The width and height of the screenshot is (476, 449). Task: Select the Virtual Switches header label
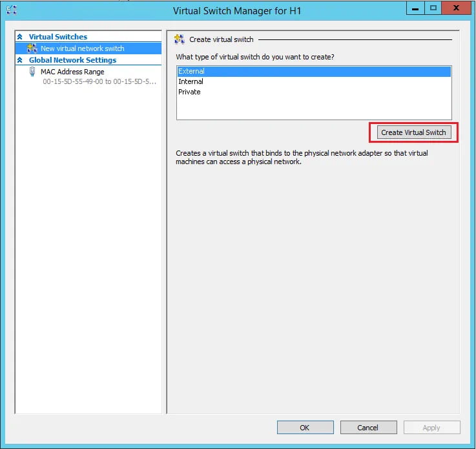pyautogui.click(x=57, y=37)
